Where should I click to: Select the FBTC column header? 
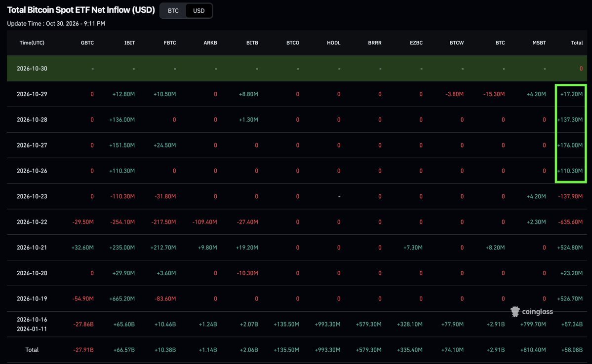pyautogui.click(x=170, y=42)
